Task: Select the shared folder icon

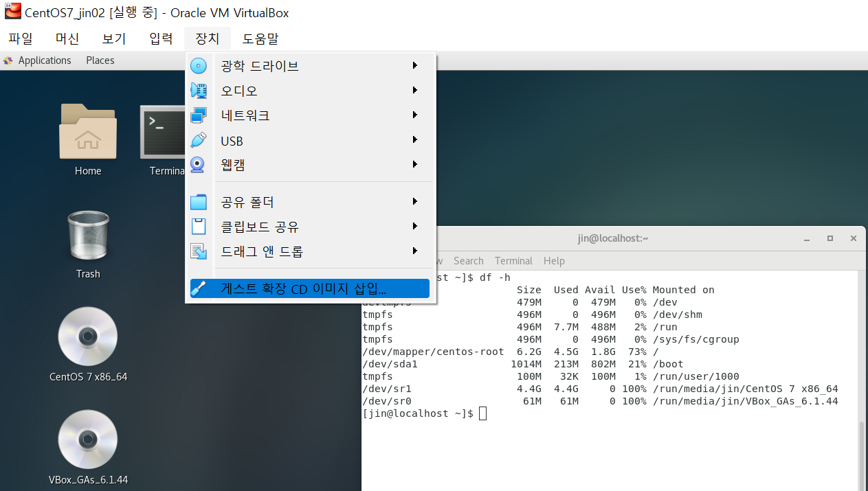Action: point(198,202)
